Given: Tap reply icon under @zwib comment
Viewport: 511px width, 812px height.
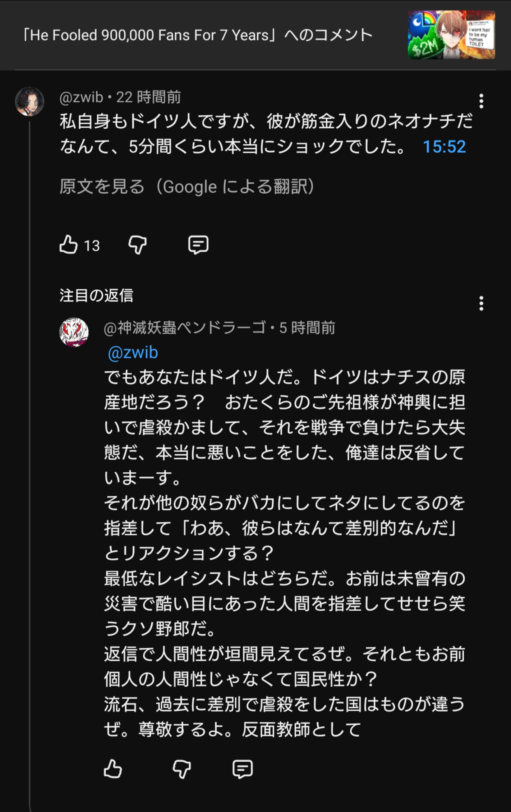Looking at the screenshot, I should point(198,245).
